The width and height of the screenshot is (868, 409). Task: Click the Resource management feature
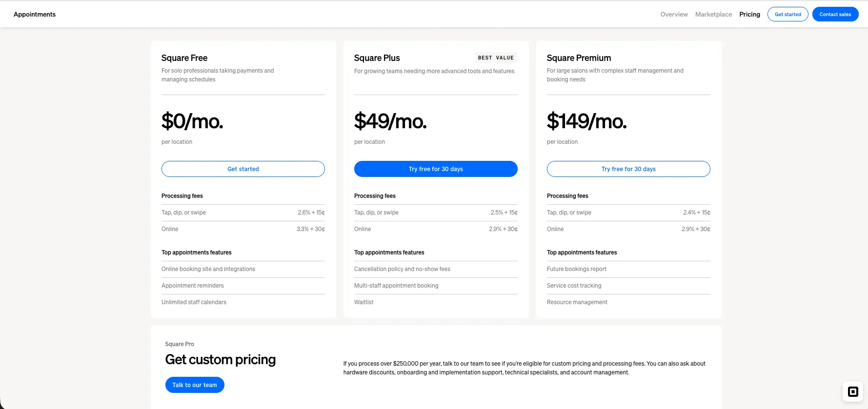tap(577, 302)
